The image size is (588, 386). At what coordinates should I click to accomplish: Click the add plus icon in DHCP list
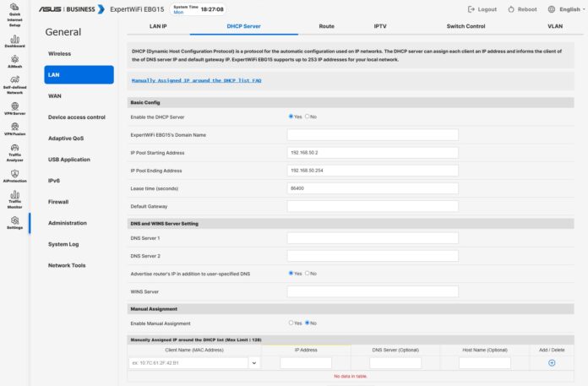point(552,362)
